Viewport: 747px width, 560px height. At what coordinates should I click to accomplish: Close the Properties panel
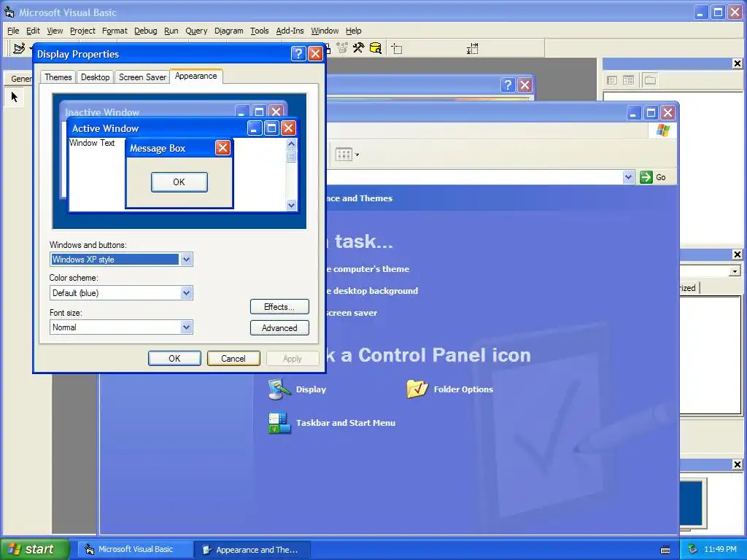click(737, 254)
